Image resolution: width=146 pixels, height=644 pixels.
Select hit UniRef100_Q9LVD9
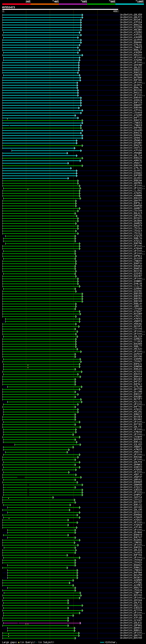pyautogui.click(x=131, y=15)
